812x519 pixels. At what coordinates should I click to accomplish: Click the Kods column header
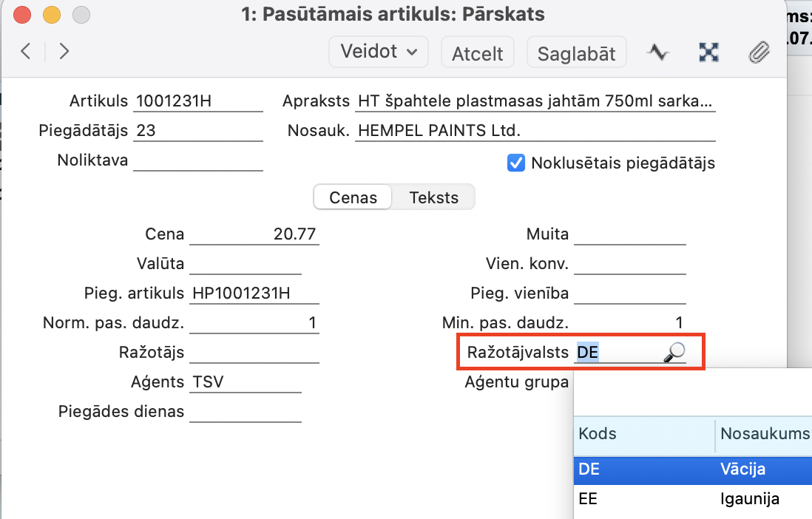(x=643, y=433)
